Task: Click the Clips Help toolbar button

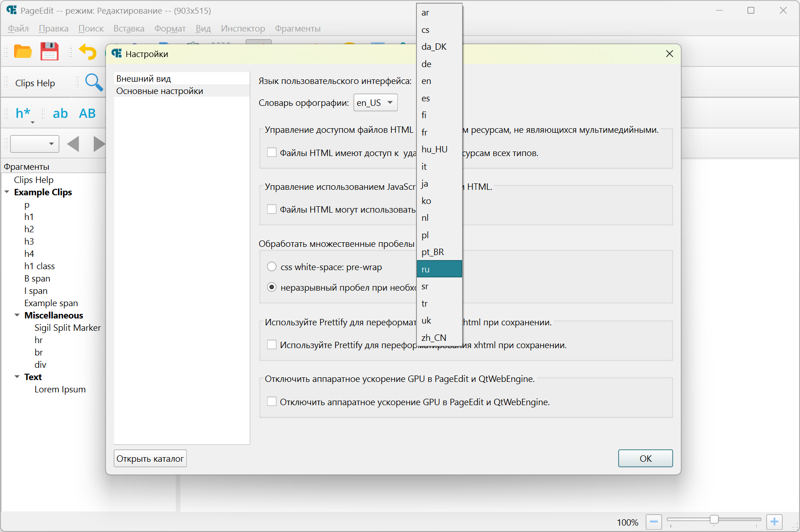Action: pos(35,83)
